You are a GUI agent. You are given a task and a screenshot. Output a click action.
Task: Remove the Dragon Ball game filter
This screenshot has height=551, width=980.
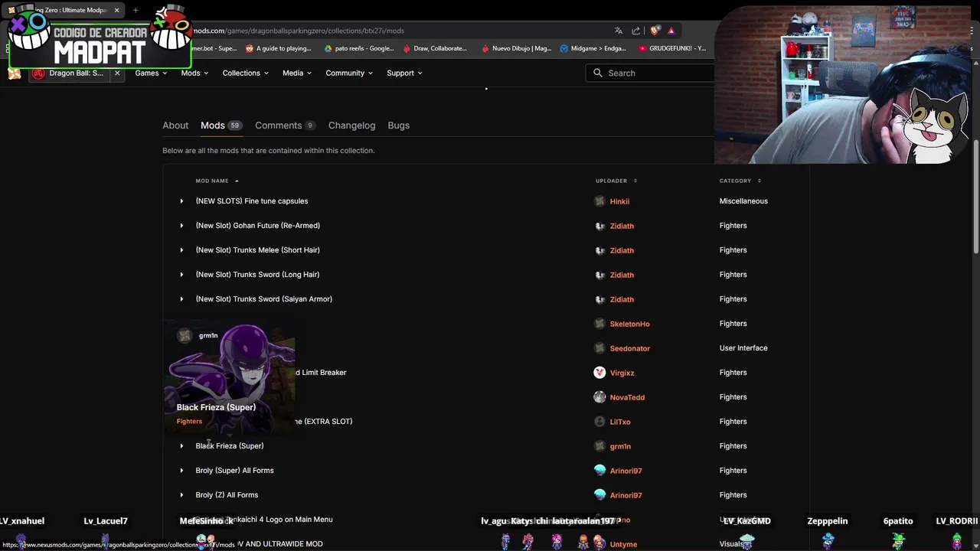pos(117,73)
